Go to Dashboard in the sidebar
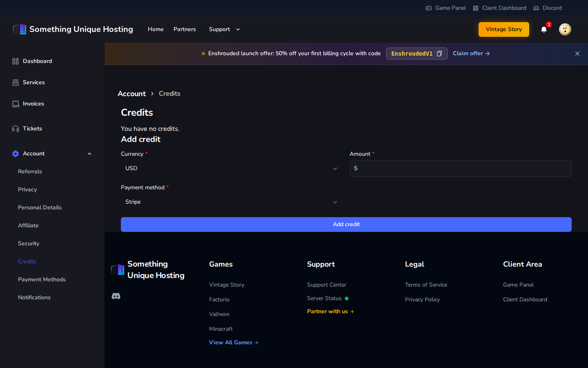The height and width of the screenshot is (368, 588). coord(52,61)
